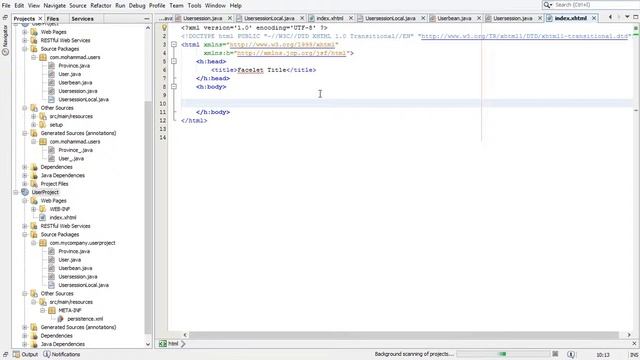
Task: Select Userbean.java under com.mycompany.userproject
Action: (75, 268)
